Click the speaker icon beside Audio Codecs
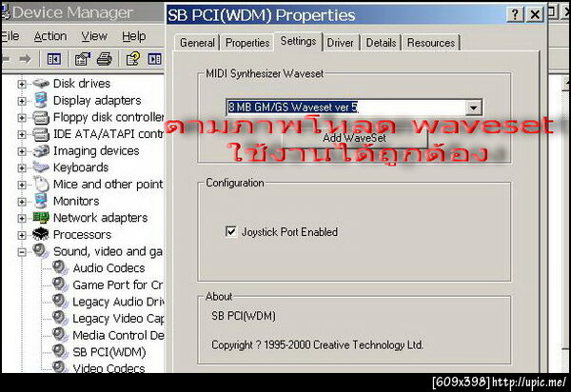The width and height of the screenshot is (571, 392). 60,268
